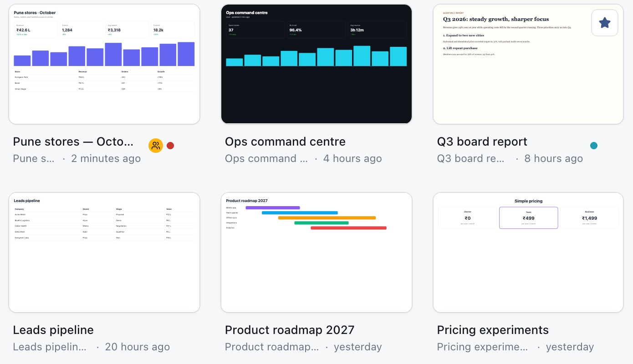Image resolution: width=633 pixels, height=364 pixels.
Task: Open the Leads pipeline table thumbnail
Action: [104, 253]
